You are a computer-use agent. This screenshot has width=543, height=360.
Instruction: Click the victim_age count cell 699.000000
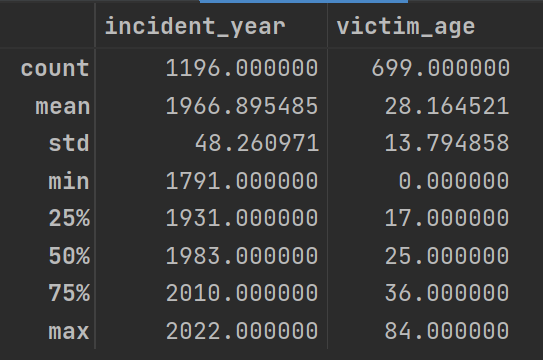tap(440, 68)
